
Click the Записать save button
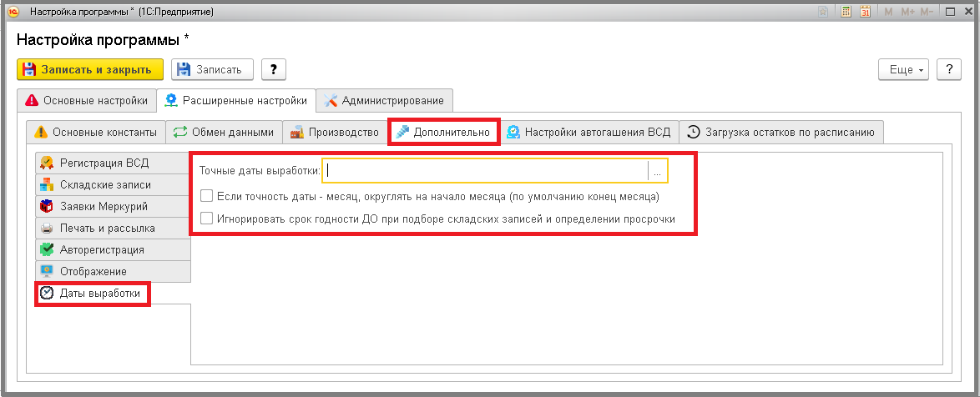(212, 69)
